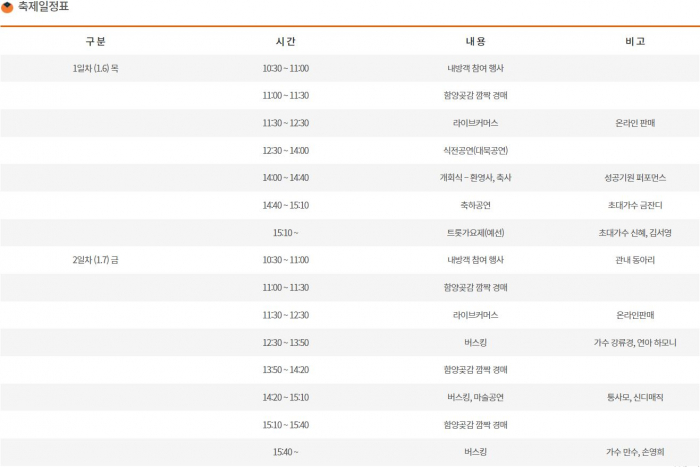Select the 성공기원 퍼포먼스 note
The width and height of the screenshot is (700, 467).
(634, 178)
